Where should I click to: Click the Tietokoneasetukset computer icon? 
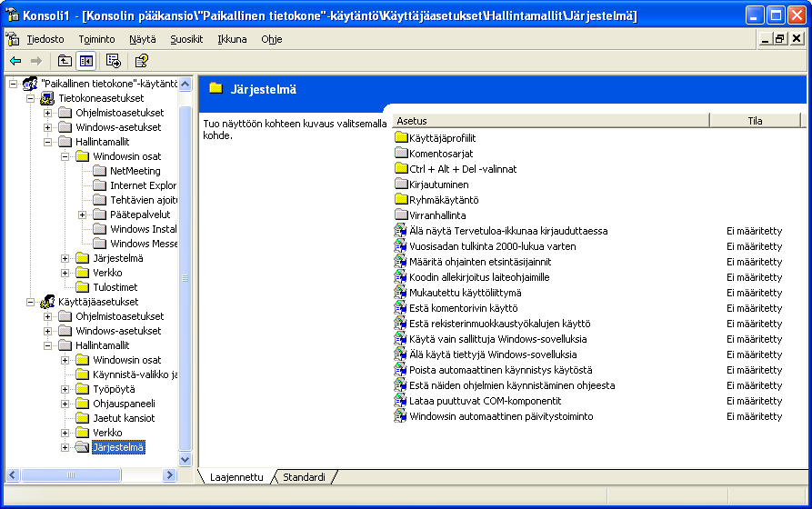(47, 98)
